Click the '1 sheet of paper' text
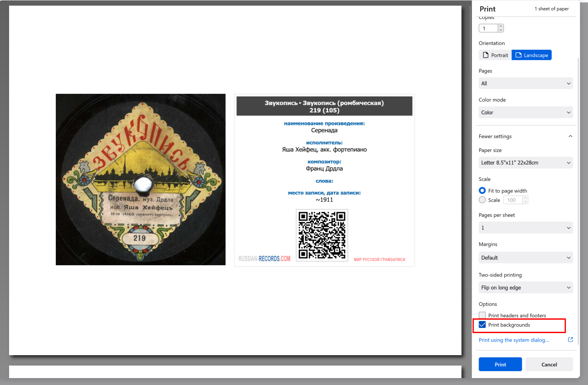The height and width of the screenshot is (385, 588). pos(552,9)
